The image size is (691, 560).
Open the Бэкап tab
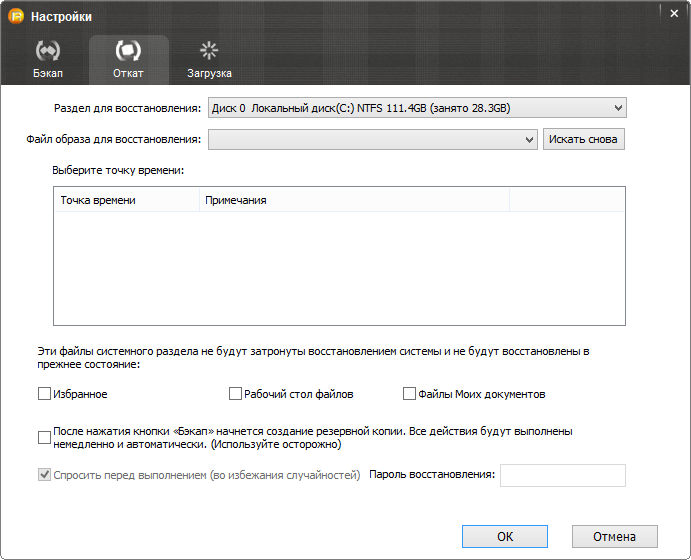(47, 59)
